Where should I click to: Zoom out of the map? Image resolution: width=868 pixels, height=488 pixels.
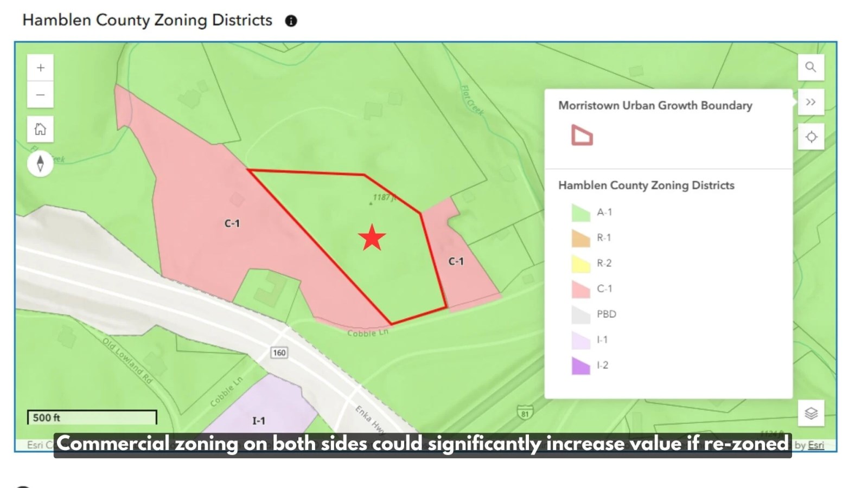click(41, 95)
